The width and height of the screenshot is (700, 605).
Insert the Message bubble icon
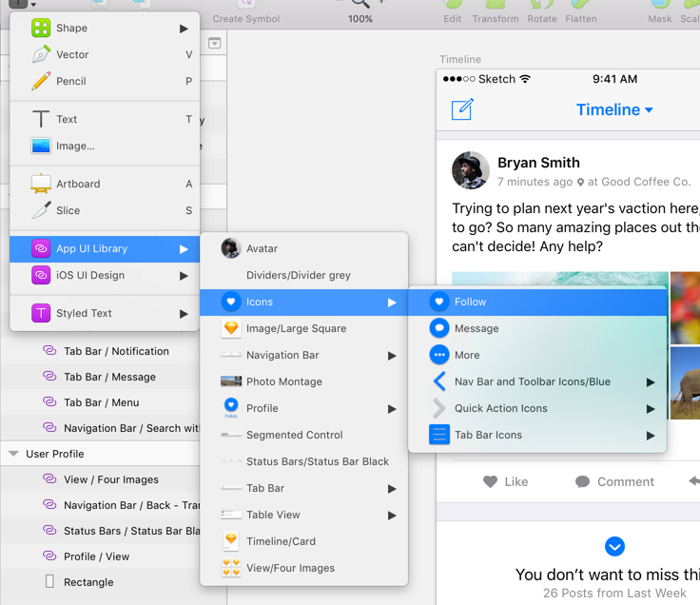coord(537,328)
